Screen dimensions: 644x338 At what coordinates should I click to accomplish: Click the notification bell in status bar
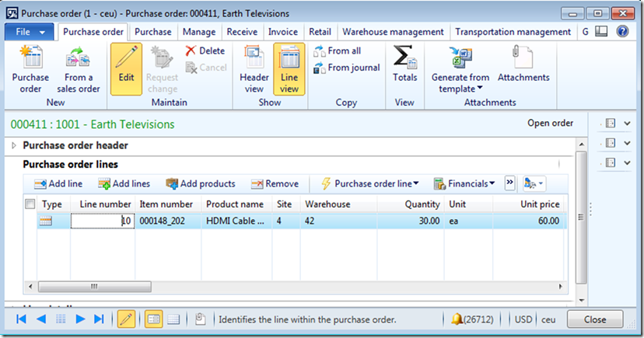pos(457,319)
